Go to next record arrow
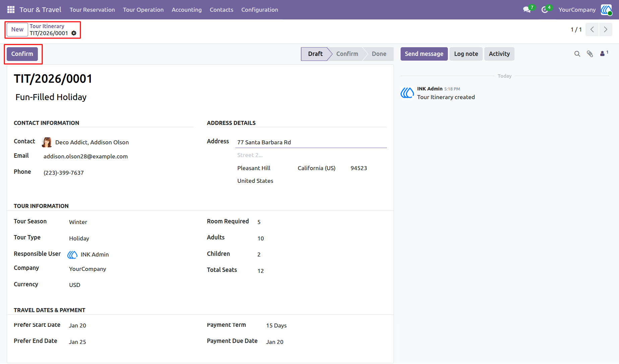 coord(606,29)
